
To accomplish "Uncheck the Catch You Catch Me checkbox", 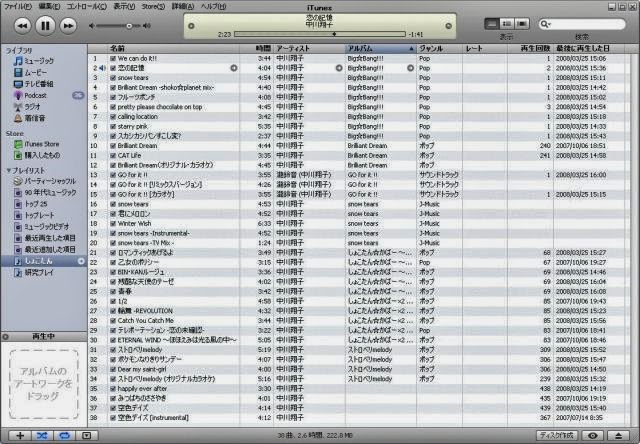I will coord(113,321).
